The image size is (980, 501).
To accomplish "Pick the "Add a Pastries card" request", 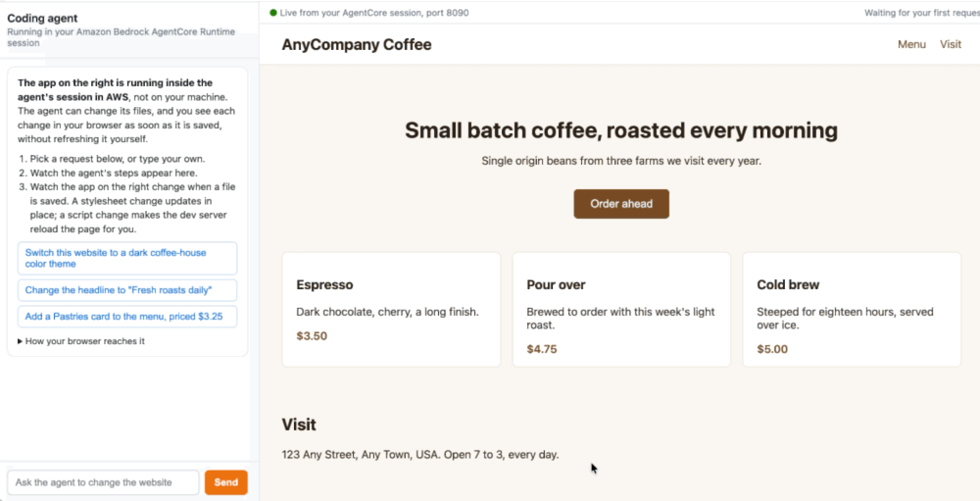I will tap(127, 317).
